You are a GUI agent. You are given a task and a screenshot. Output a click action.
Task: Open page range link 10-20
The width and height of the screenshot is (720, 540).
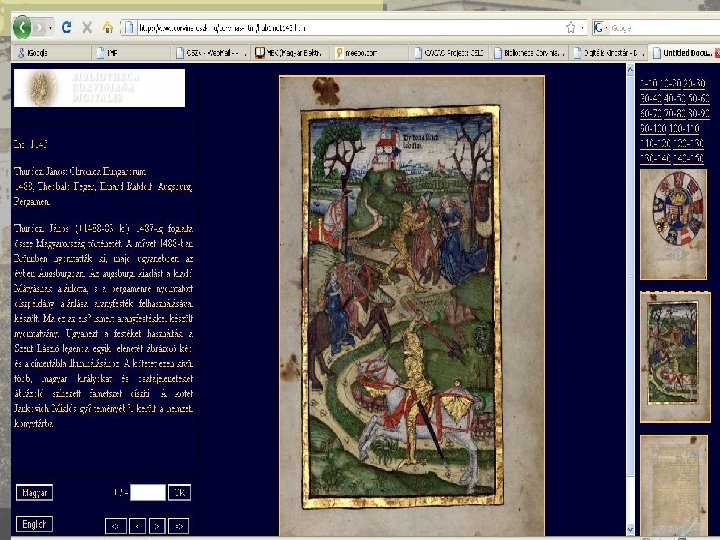671,83
